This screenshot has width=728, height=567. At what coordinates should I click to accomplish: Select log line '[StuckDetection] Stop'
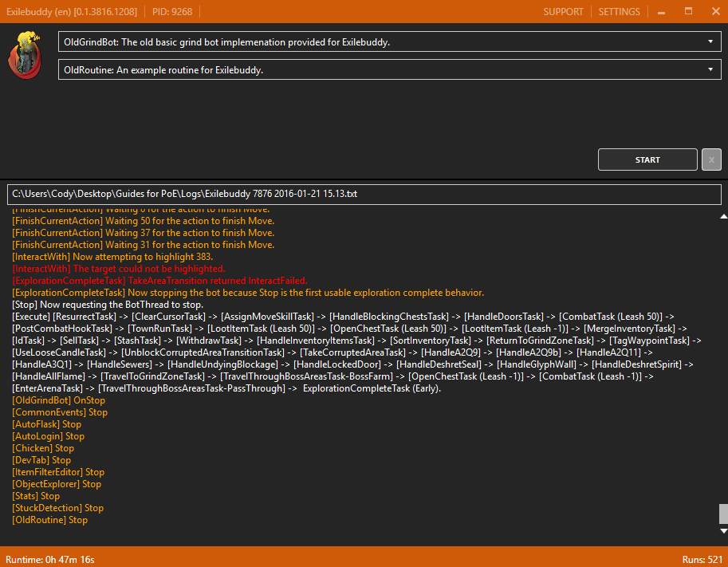(x=57, y=508)
